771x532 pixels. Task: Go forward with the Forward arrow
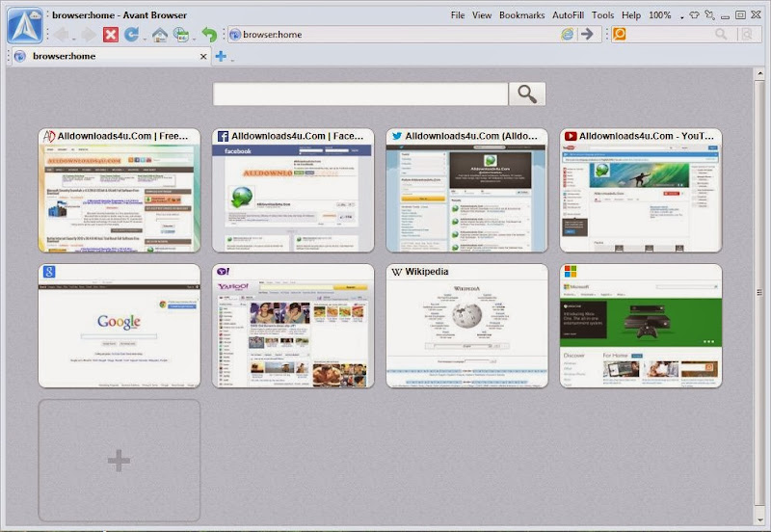click(89, 35)
